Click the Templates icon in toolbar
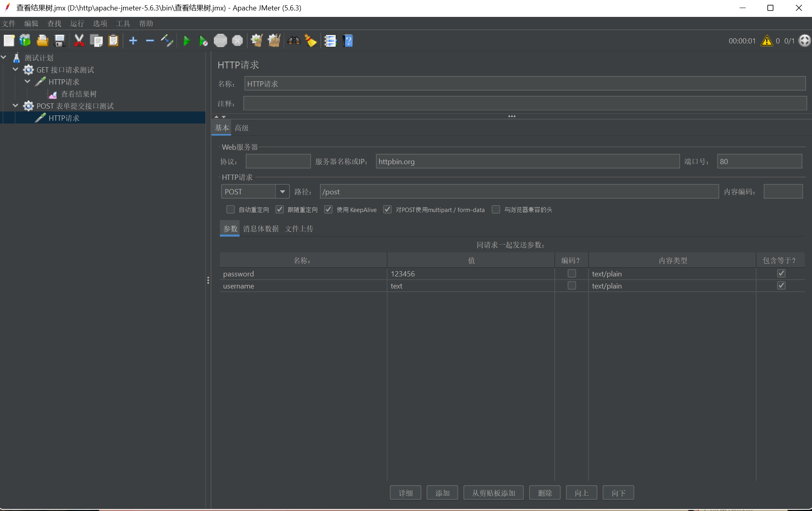 click(x=25, y=41)
